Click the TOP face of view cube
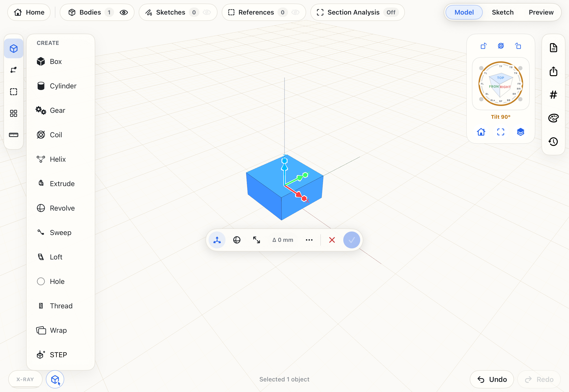This screenshot has height=392, width=569. (501, 78)
